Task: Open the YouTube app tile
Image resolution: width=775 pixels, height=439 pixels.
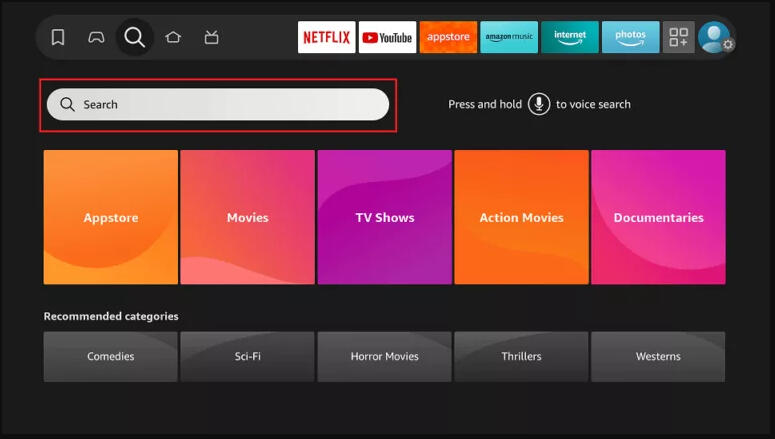Action: (387, 38)
